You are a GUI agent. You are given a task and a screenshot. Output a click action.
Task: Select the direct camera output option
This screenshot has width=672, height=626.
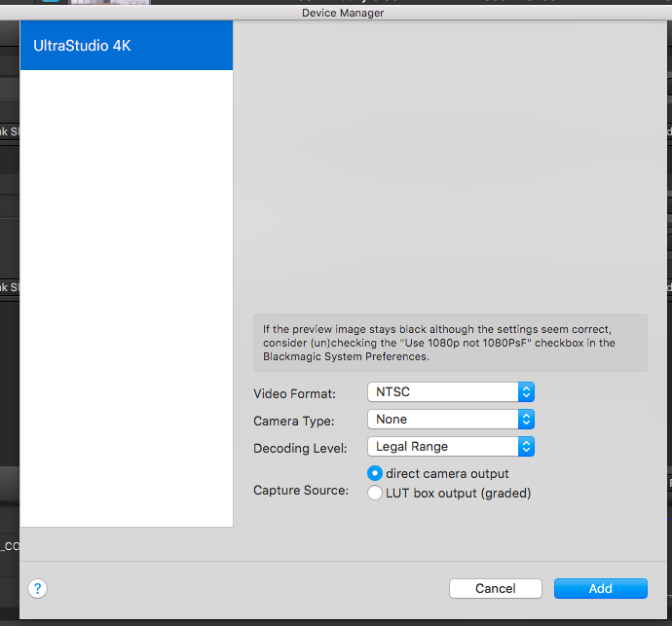tap(375, 474)
